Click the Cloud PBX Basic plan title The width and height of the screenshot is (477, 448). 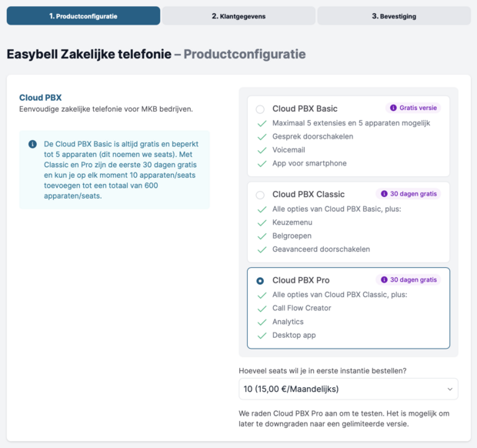305,109
